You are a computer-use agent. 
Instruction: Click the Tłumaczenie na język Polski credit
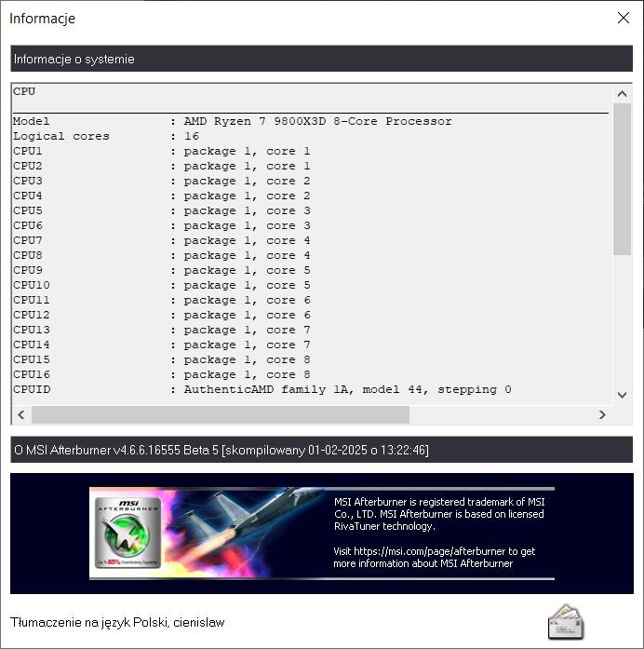117,622
